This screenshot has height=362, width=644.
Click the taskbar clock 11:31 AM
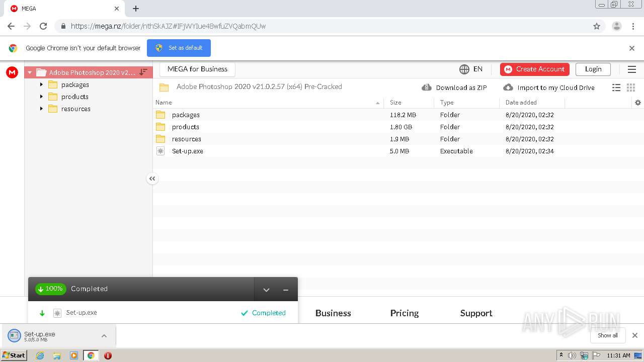click(618, 355)
